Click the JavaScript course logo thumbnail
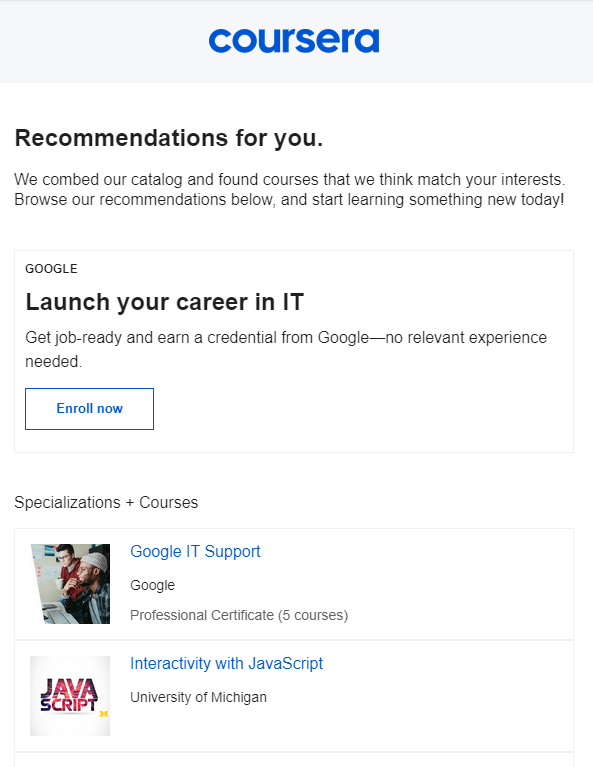 coord(70,696)
